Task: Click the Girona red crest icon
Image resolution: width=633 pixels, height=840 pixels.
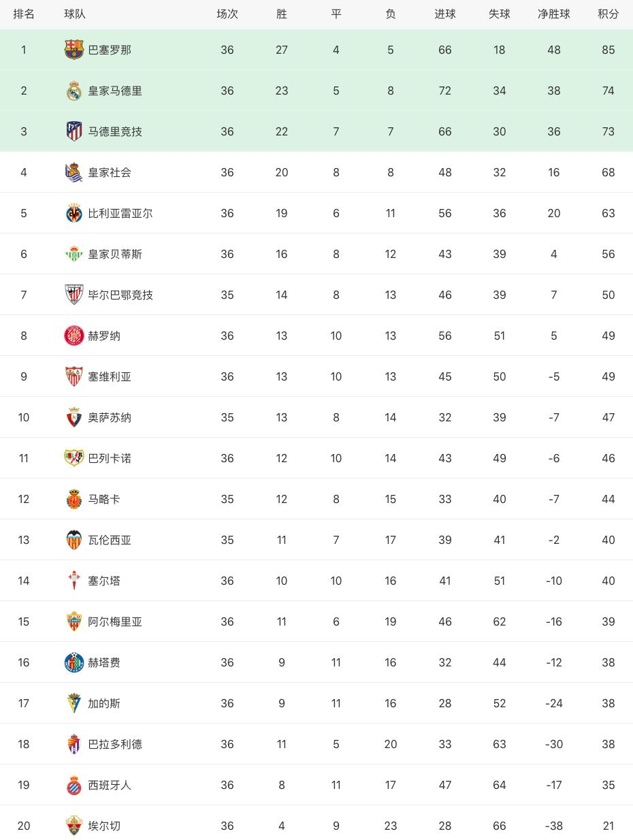Action: click(74, 336)
